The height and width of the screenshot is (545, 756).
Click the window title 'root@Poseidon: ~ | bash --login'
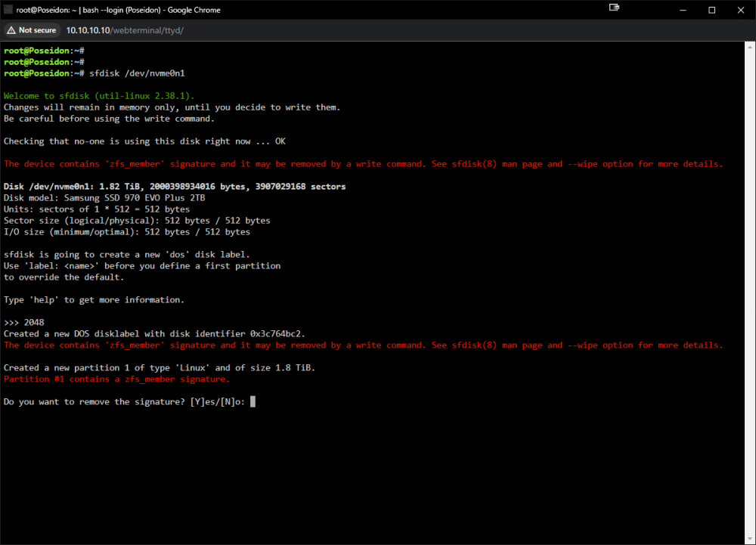pyautogui.click(x=118, y=10)
